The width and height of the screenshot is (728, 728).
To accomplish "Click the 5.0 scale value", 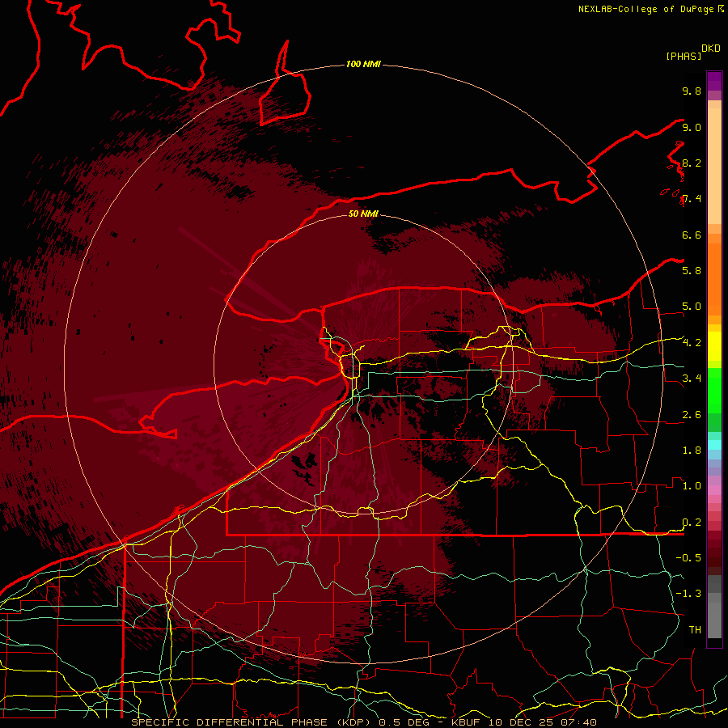I will tap(692, 307).
